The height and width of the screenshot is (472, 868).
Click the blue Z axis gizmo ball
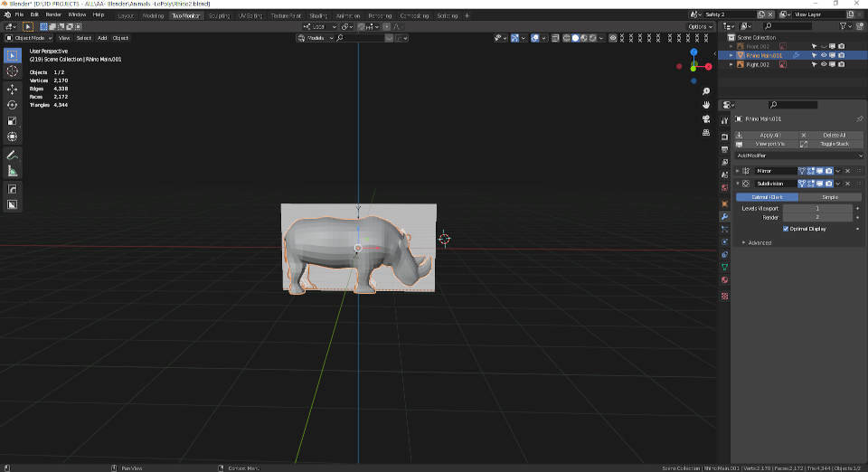693,52
